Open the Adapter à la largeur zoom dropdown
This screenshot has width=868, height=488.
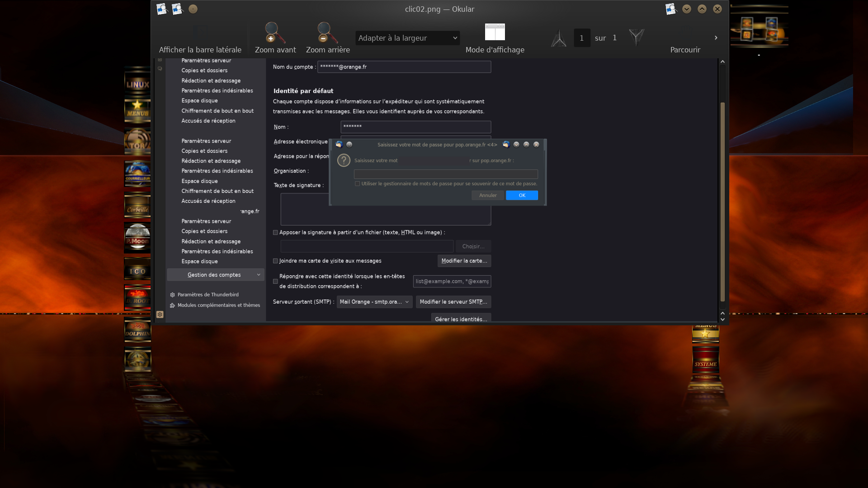coord(407,38)
